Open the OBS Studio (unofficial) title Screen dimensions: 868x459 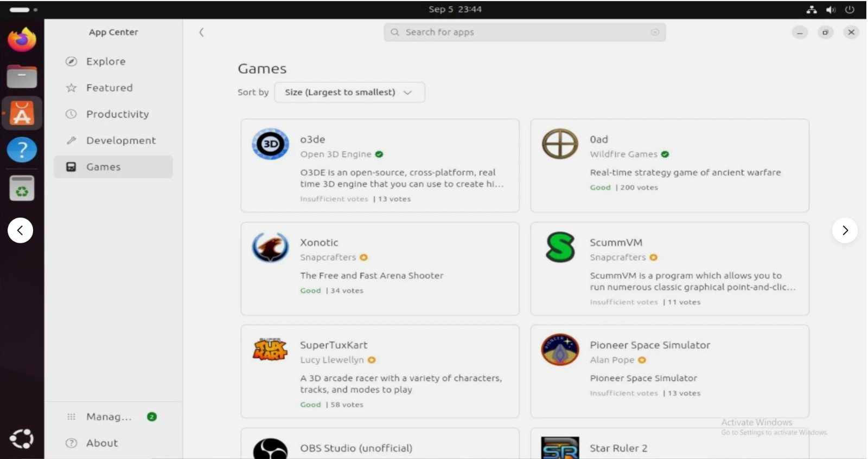click(x=356, y=448)
